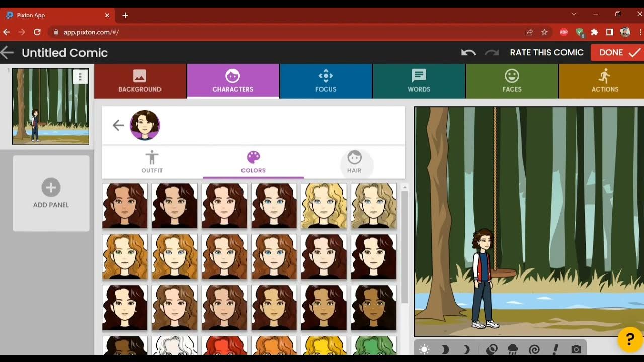Choose the fuller crescent moon lighting

[445, 349]
